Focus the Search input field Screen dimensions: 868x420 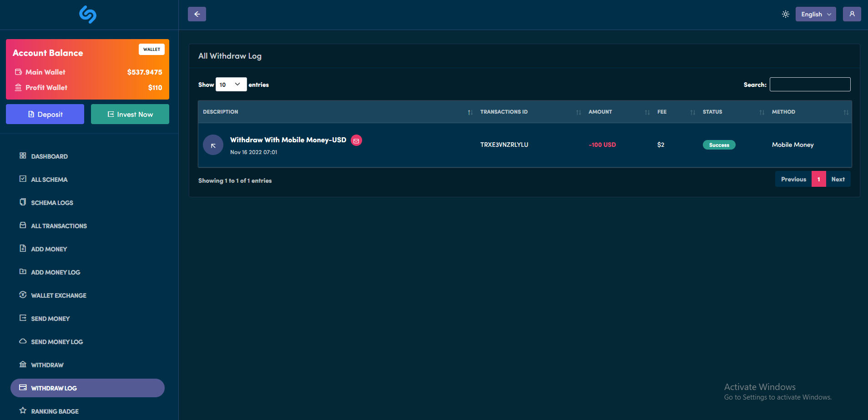click(810, 85)
